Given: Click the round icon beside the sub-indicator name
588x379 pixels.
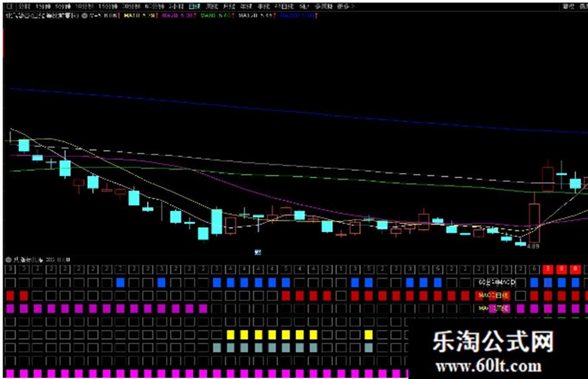Looking at the screenshot, I should [x=8, y=260].
